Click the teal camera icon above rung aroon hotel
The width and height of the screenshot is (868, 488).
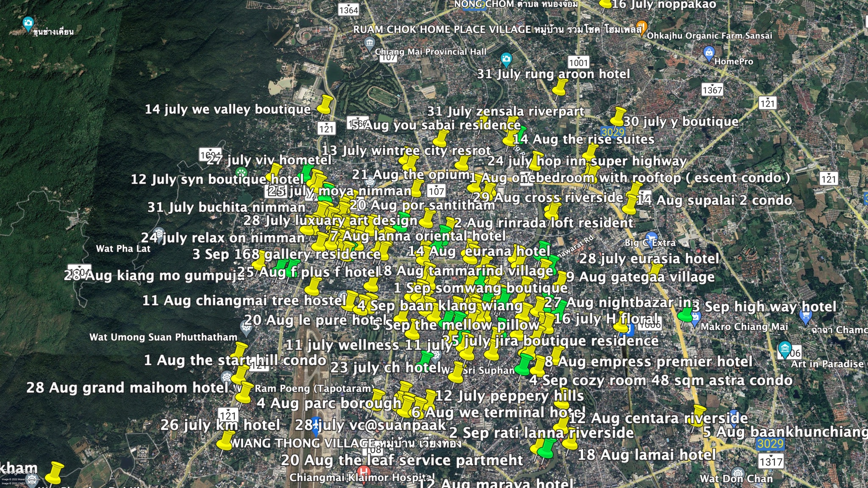506,60
